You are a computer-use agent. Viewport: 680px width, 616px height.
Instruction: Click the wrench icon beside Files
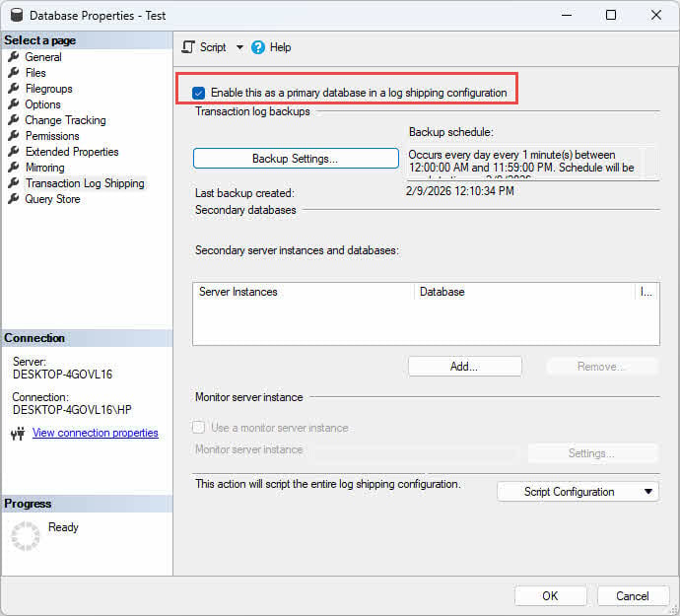pos(14,73)
